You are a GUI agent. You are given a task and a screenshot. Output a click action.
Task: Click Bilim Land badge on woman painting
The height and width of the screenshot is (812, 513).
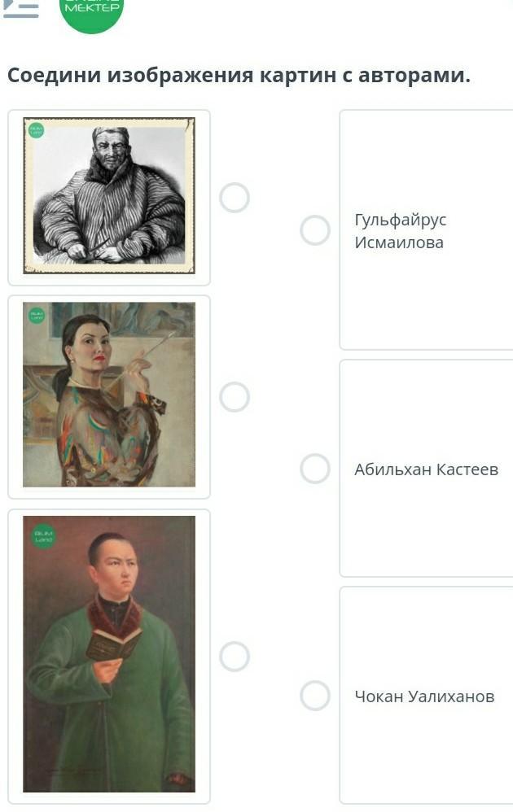(x=37, y=315)
